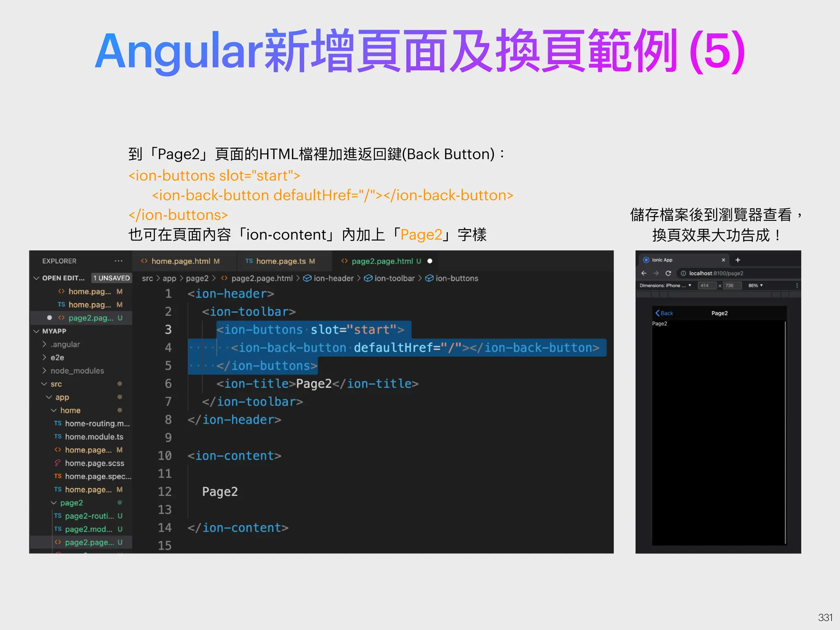Image resolution: width=840 pixels, height=630 pixels.
Task: Click the page2 breadcrumb segment
Action: point(197,278)
